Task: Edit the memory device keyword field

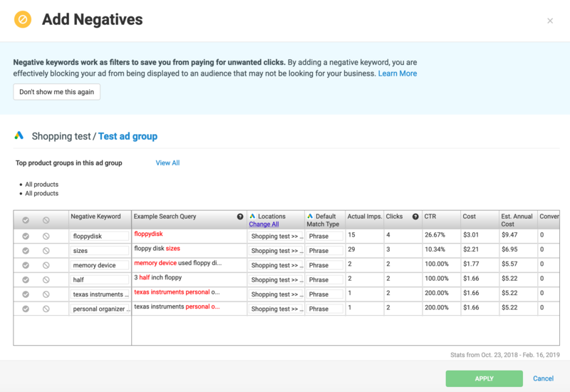Action: [x=100, y=265]
